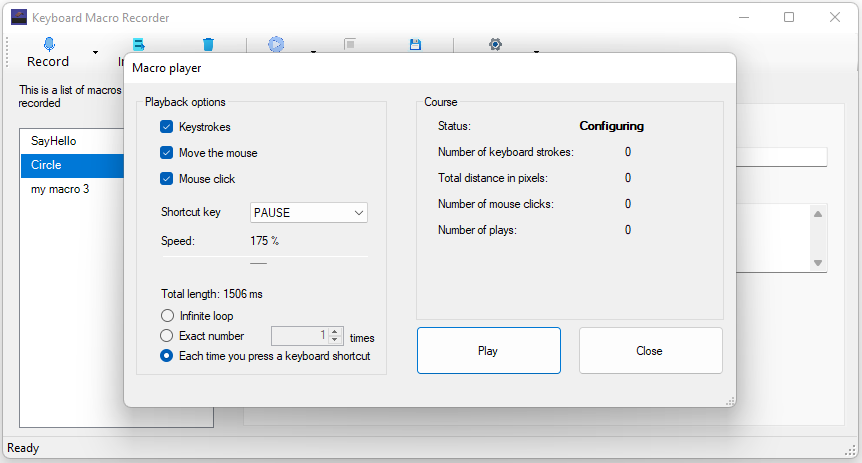
Task: Click the trash delete icon
Action: 208,44
